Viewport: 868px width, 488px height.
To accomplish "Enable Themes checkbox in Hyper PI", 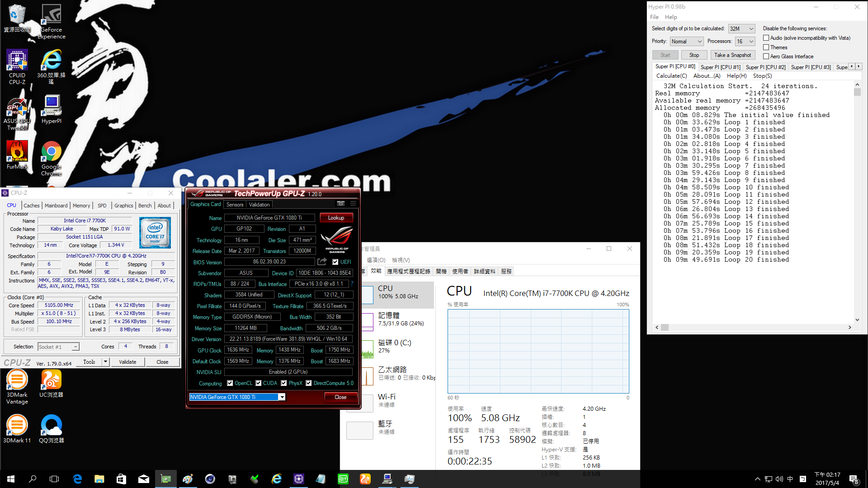I will click(x=766, y=47).
